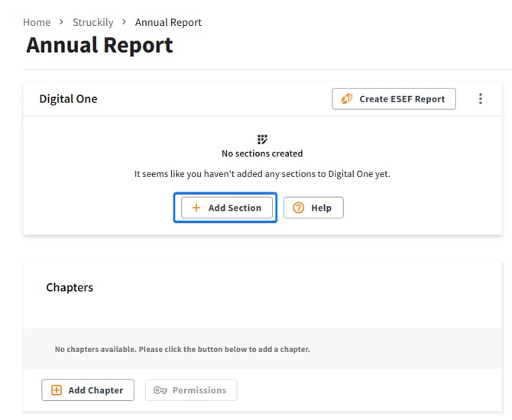512x420 pixels.
Task: Click the grid-pencil icon above No sections created
Action: point(262,139)
